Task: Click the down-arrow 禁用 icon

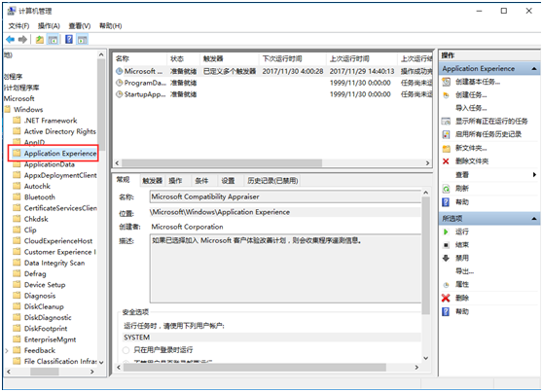Action: pyautogui.click(x=446, y=258)
